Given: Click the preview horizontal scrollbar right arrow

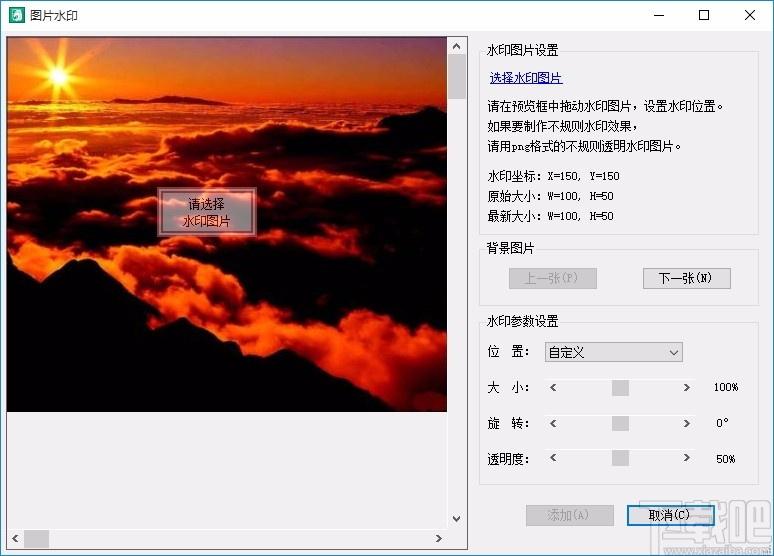Looking at the screenshot, I should [x=439, y=538].
